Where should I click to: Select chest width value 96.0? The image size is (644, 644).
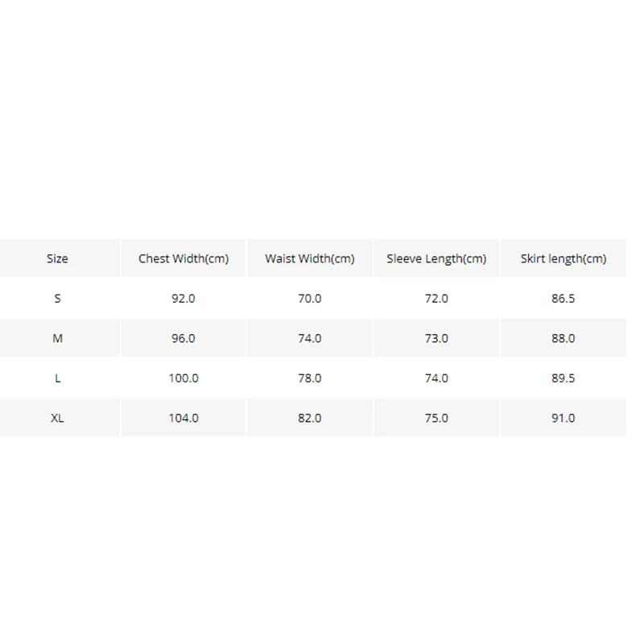click(x=184, y=338)
